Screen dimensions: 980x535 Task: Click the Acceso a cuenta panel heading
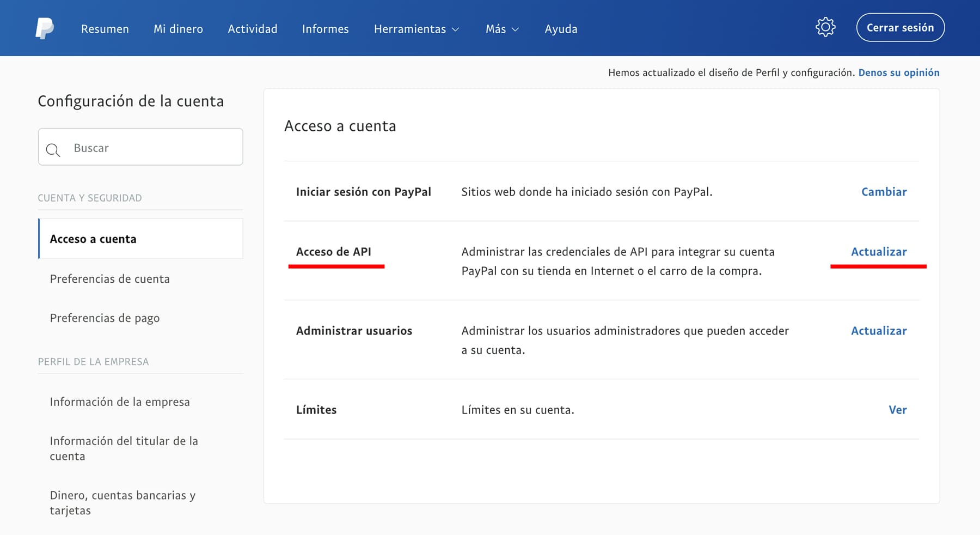340,126
